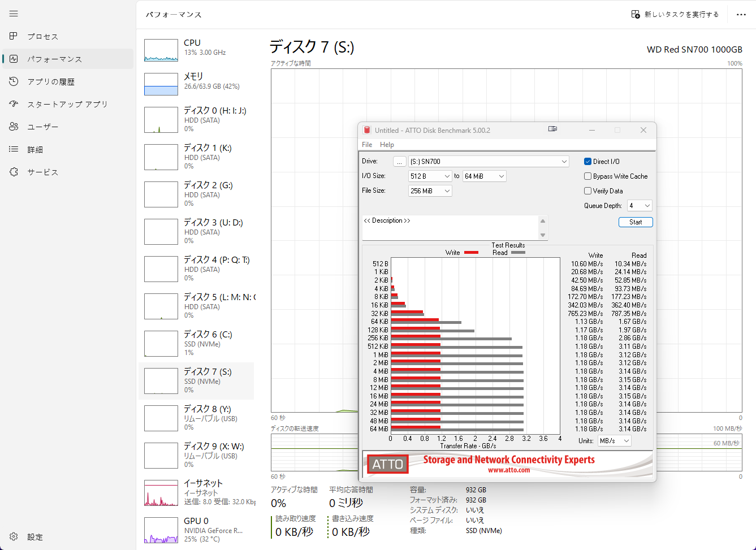Viewport: 756px width, 550px height.
Task: Open the Units MB/s dropdown
Action: click(x=614, y=441)
